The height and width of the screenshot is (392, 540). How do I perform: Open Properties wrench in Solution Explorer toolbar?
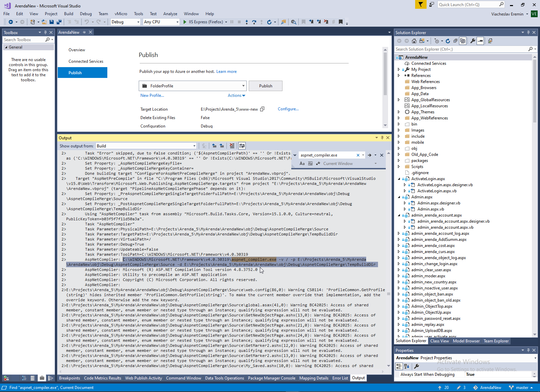coord(473,41)
